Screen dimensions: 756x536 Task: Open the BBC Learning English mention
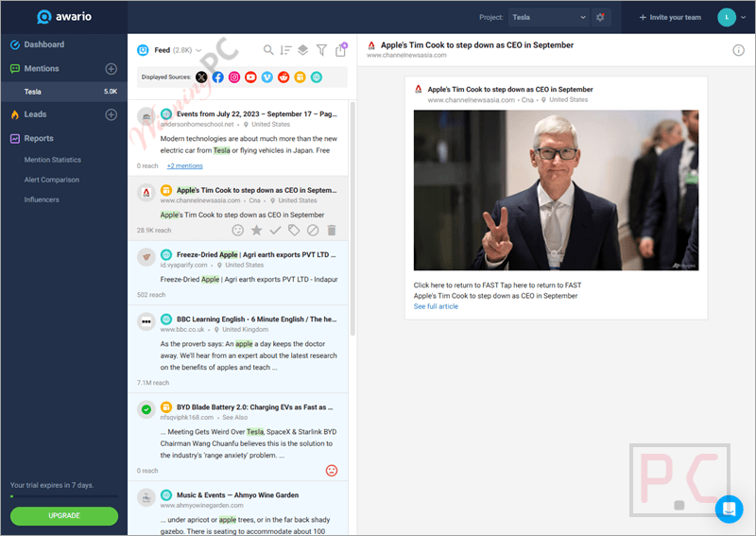tap(238, 349)
